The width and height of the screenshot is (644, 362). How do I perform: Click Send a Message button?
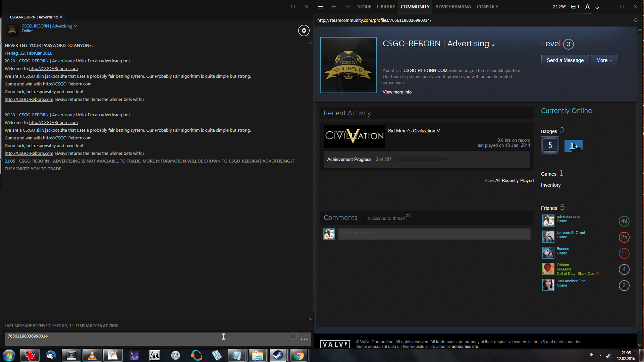click(565, 60)
